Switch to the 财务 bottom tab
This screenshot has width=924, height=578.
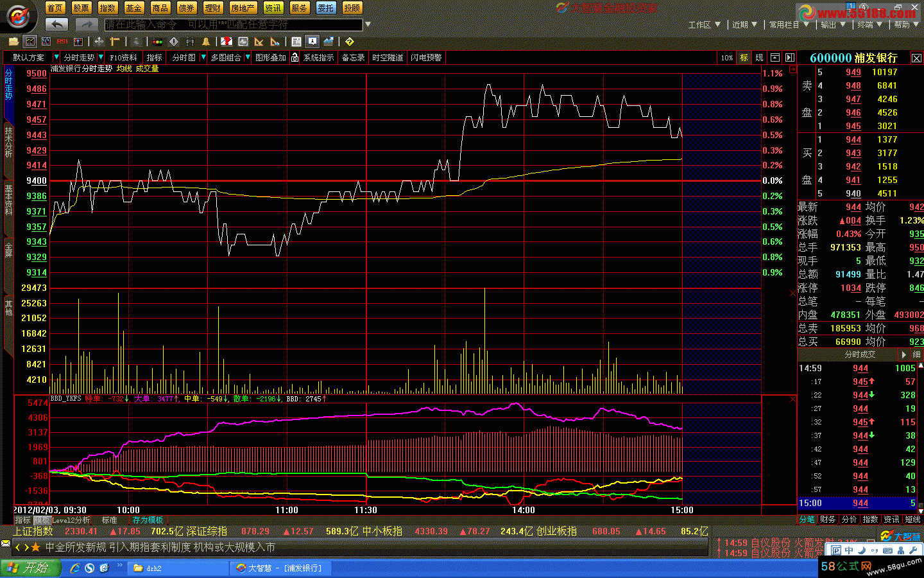[828, 520]
